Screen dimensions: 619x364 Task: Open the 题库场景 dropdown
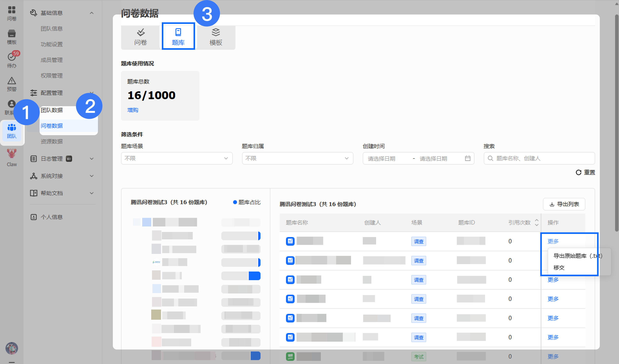(x=177, y=158)
